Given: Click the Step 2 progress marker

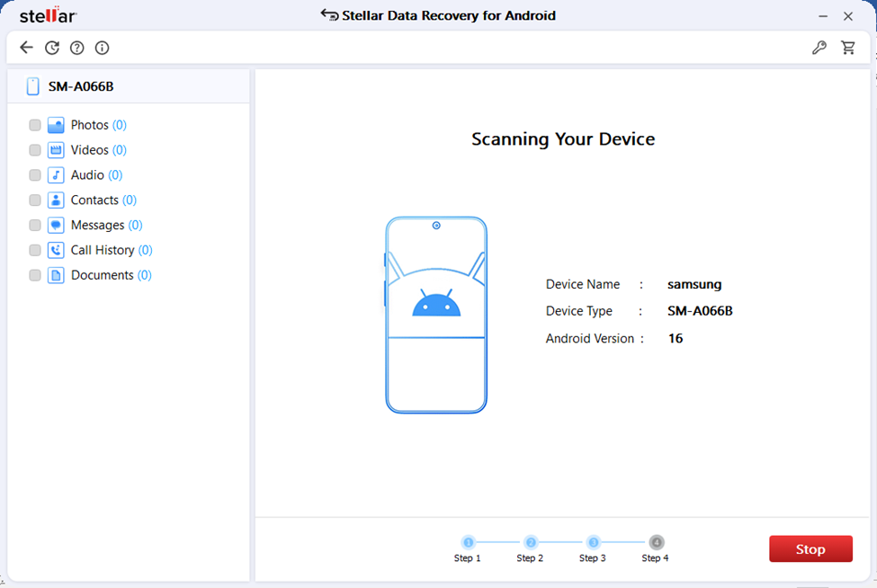Looking at the screenshot, I should click(531, 542).
